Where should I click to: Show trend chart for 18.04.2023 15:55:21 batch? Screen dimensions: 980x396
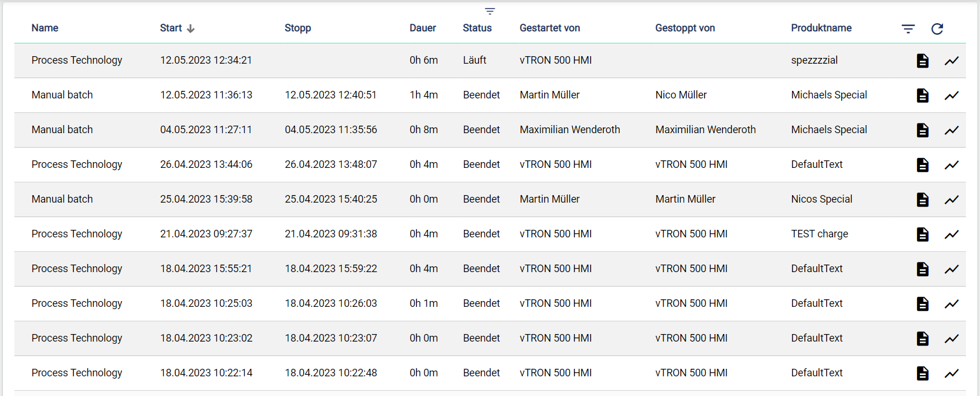952,269
